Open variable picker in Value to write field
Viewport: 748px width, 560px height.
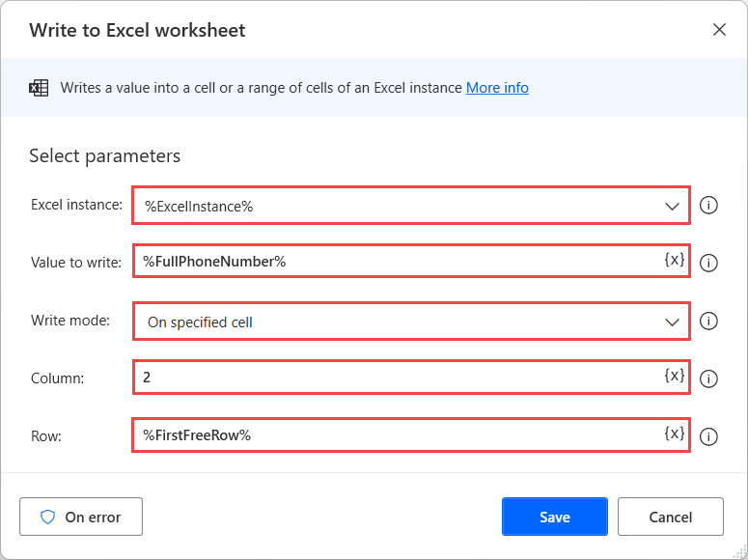tap(675, 259)
